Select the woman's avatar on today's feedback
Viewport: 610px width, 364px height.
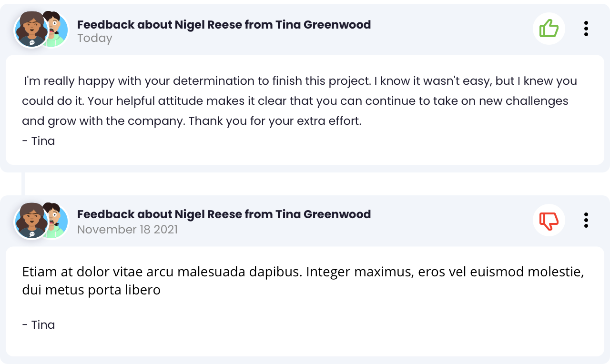pos(31,30)
